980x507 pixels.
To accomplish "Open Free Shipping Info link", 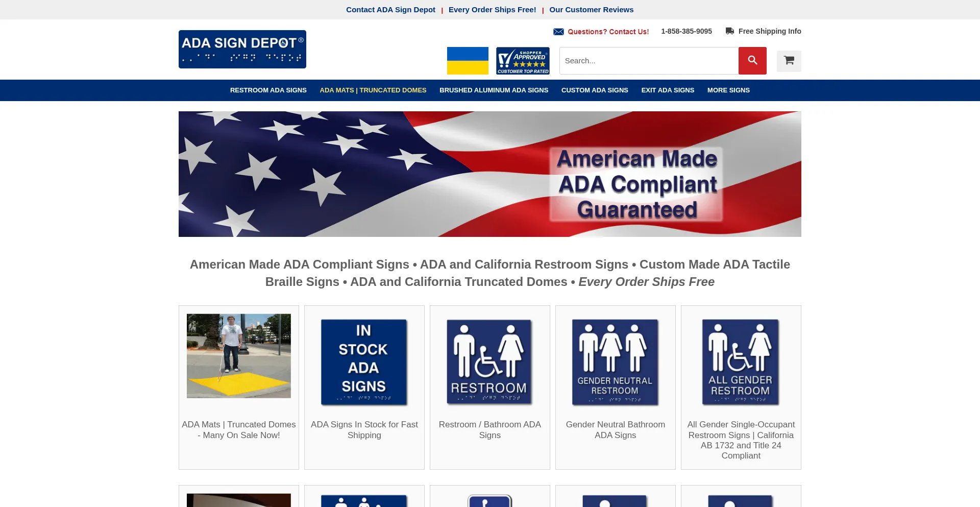I will point(770,31).
